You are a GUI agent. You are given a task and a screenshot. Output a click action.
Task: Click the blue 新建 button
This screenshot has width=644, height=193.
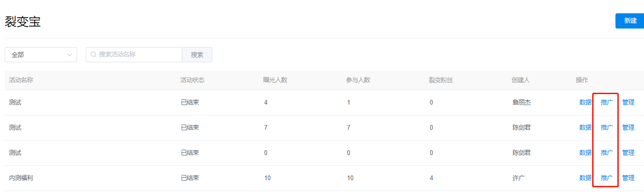[x=630, y=21]
